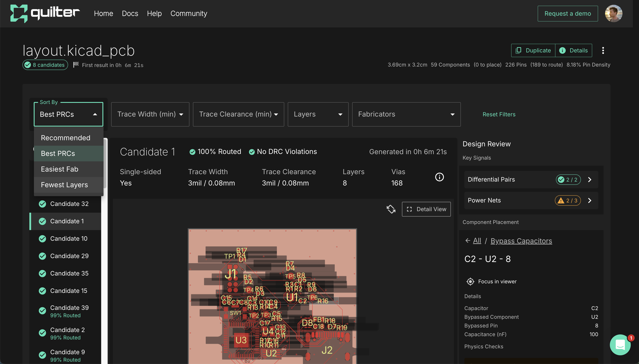Click the Reset Filters link
This screenshot has width=639, height=364.
click(499, 114)
